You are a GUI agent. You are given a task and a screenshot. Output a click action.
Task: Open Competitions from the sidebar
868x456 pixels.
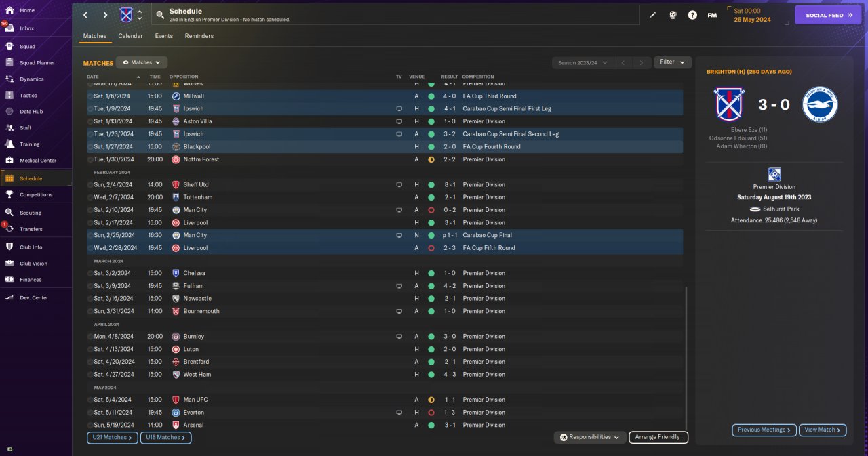pos(35,194)
